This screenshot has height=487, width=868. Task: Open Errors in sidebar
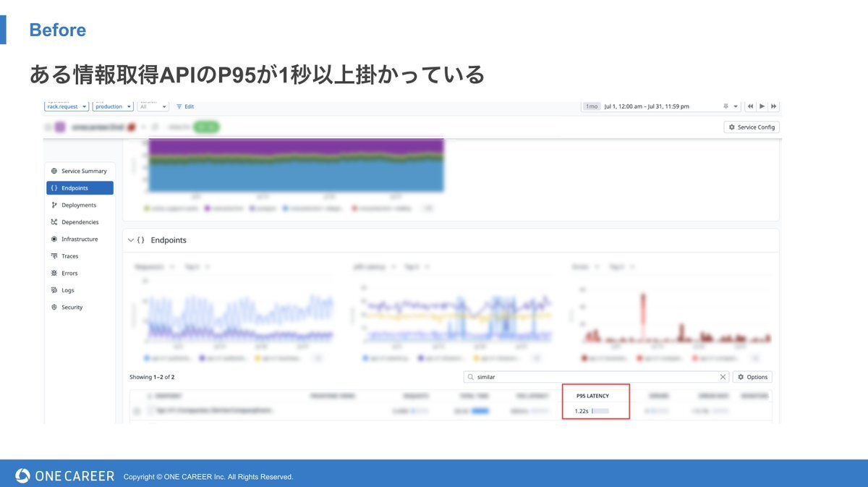pyautogui.click(x=80, y=273)
